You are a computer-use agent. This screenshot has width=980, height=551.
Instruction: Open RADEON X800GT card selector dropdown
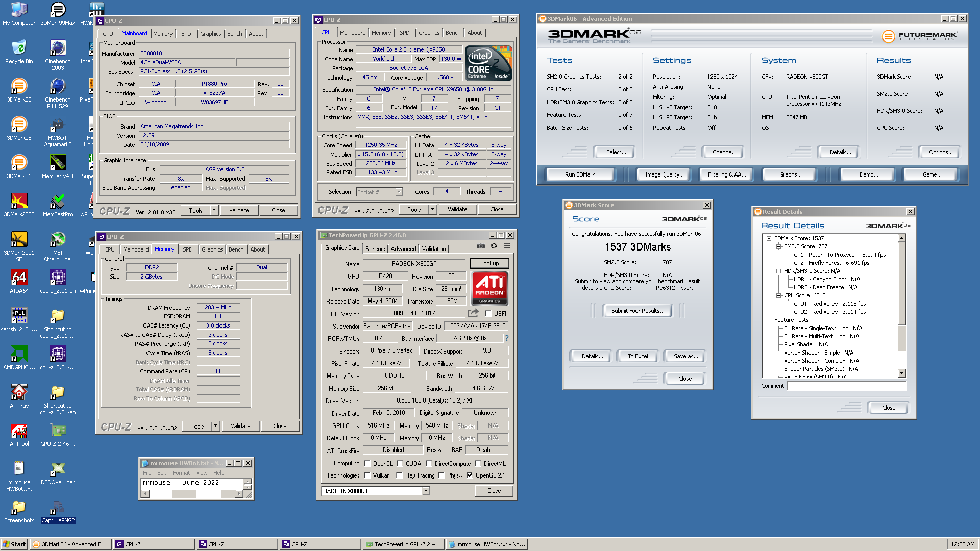(x=426, y=491)
